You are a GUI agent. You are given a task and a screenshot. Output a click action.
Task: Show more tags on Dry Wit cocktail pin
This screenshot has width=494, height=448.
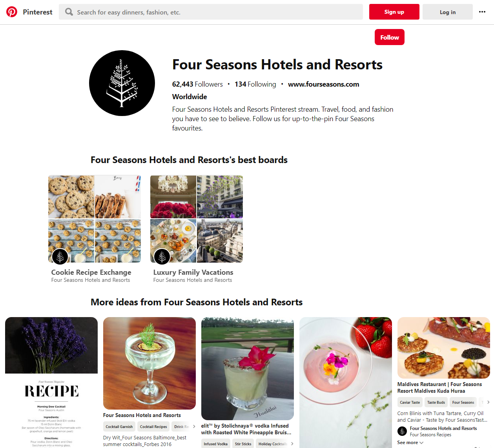pyautogui.click(x=194, y=426)
